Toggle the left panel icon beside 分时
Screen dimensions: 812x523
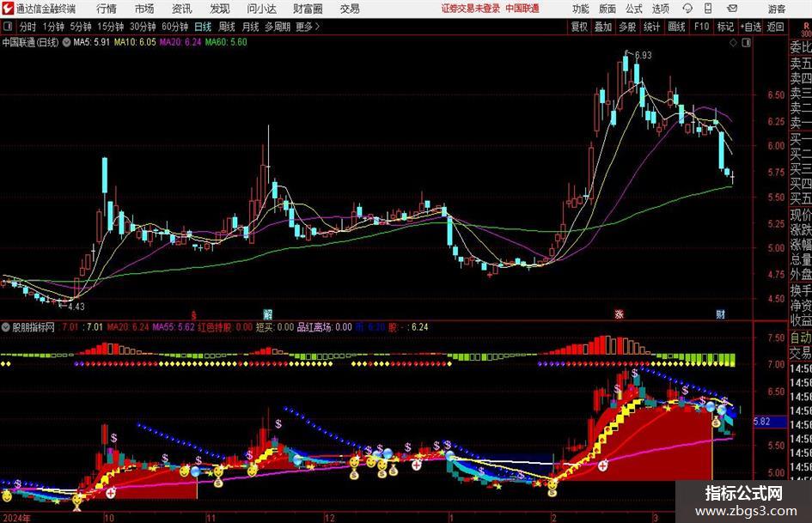pos(8,27)
